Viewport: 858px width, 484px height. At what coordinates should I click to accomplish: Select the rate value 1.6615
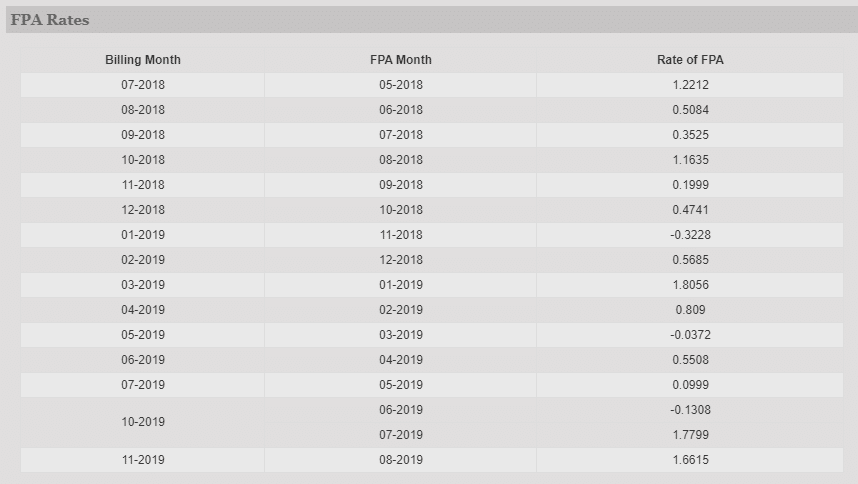pyautogui.click(x=690, y=460)
